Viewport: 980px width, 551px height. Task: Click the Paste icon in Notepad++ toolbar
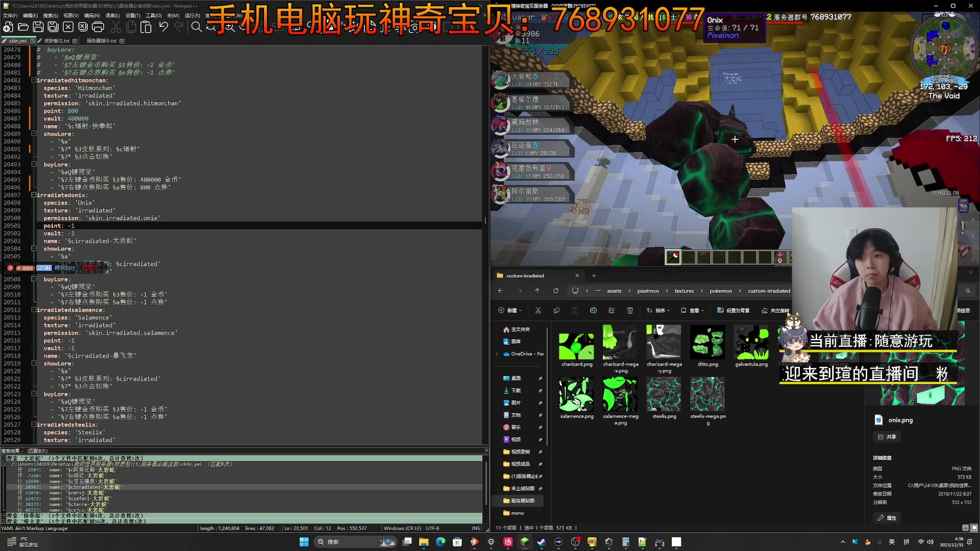(x=146, y=27)
